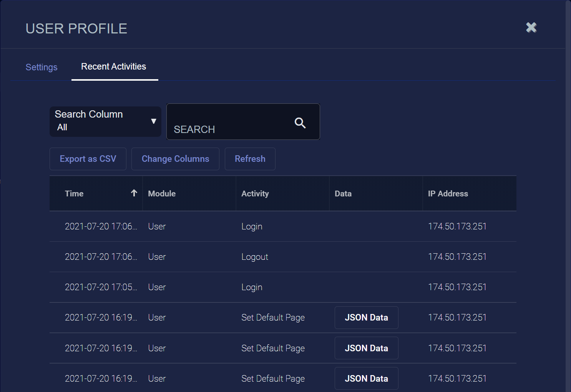Click the vertical scrollbar on the right edge
This screenshot has width=571, height=392.
tap(568, 192)
